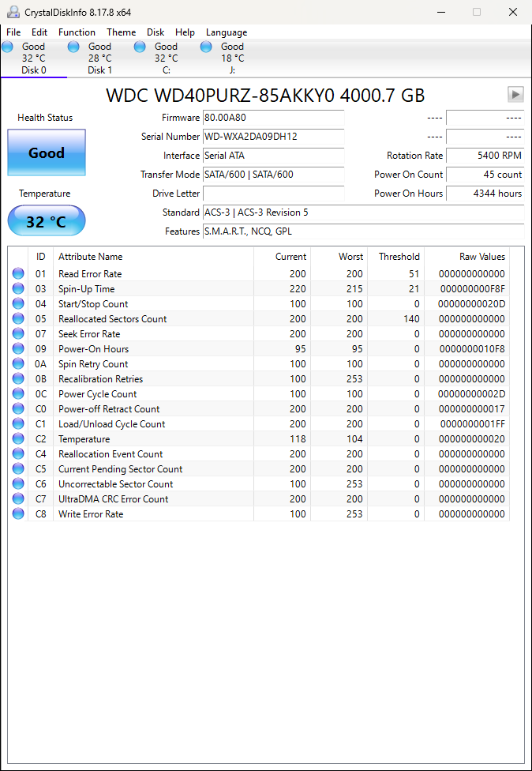Click the Power On Count value field
The height and width of the screenshot is (771, 532).
[x=485, y=175]
